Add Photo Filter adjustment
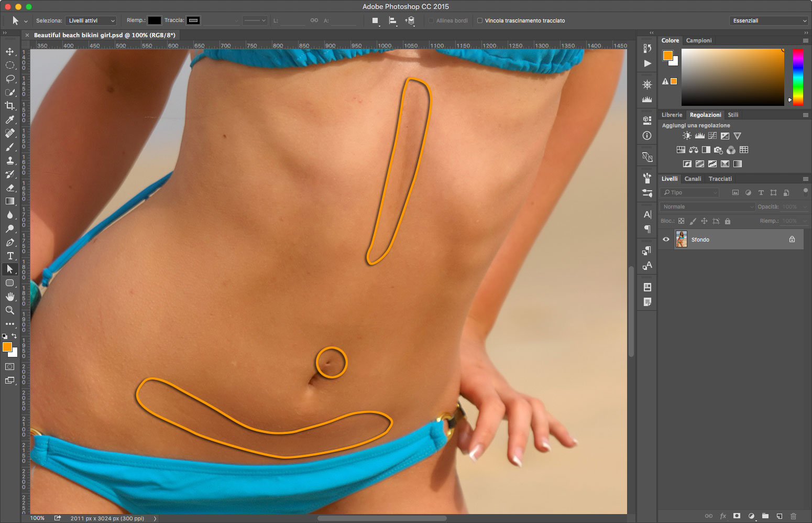This screenshot has width=812, height=523. point(718,150)
